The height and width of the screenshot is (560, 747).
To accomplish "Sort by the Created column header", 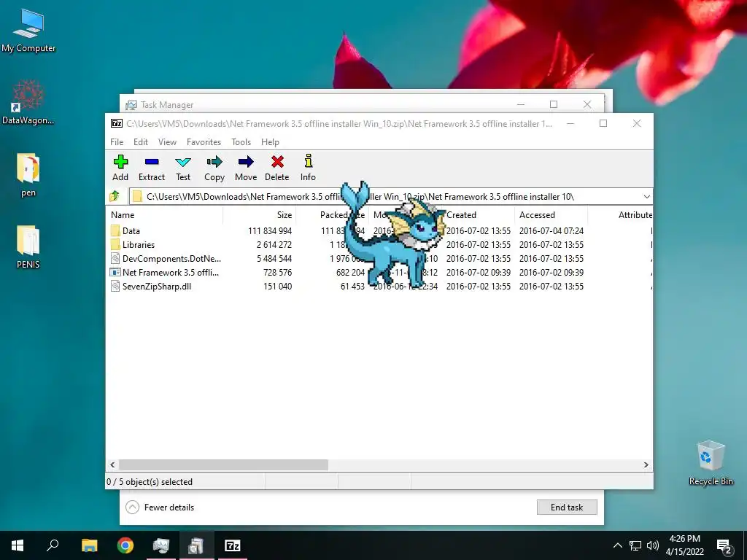I will [479, 215].
